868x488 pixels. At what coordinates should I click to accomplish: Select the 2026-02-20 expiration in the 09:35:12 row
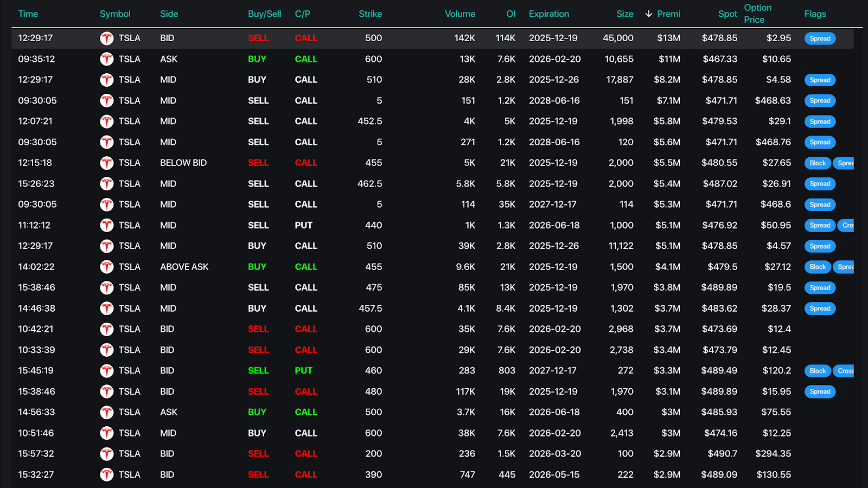point(554,59)
